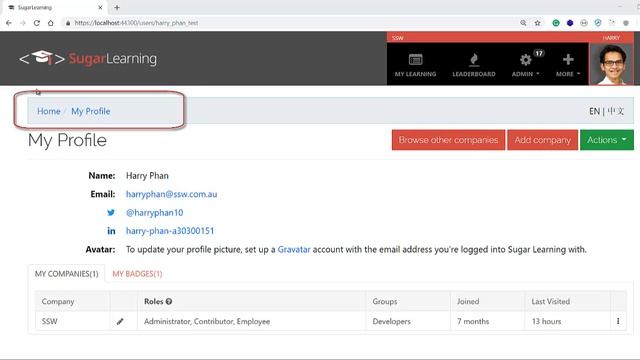Click the Twitter bird icon
Viewport: 640px width, 360px height.
point(111,213)
